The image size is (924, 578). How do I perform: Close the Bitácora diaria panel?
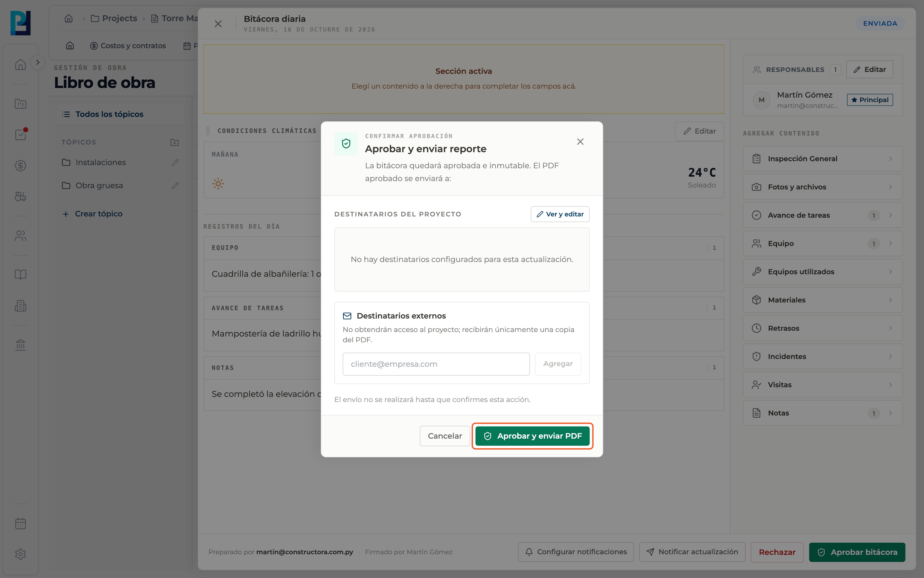pyautogui.click(x=218, y=24)
